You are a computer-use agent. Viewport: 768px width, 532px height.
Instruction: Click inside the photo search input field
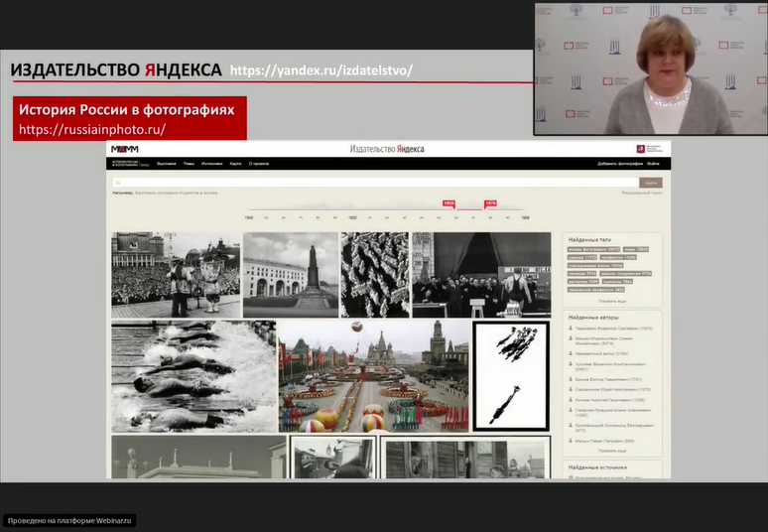coord(377,183)
